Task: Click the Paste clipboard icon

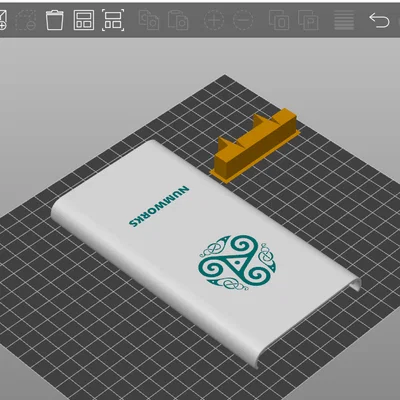Action: pyautogui.click(x=178, y=20)
